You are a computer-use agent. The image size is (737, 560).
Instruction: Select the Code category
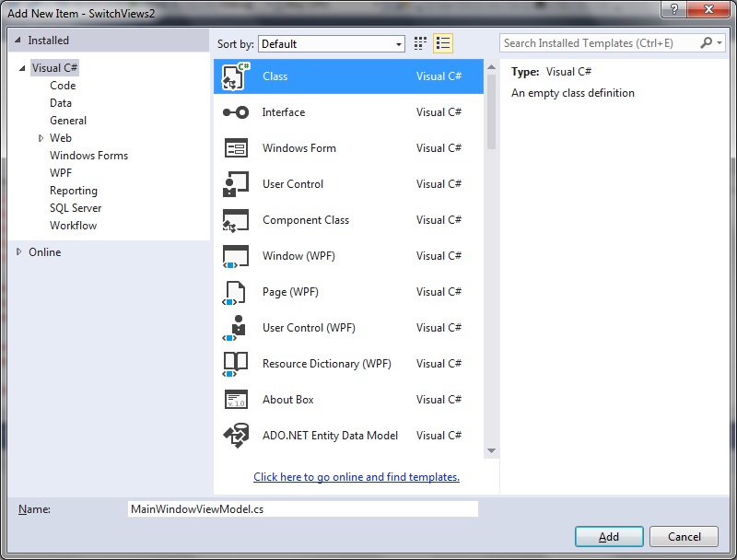[63, 86]
